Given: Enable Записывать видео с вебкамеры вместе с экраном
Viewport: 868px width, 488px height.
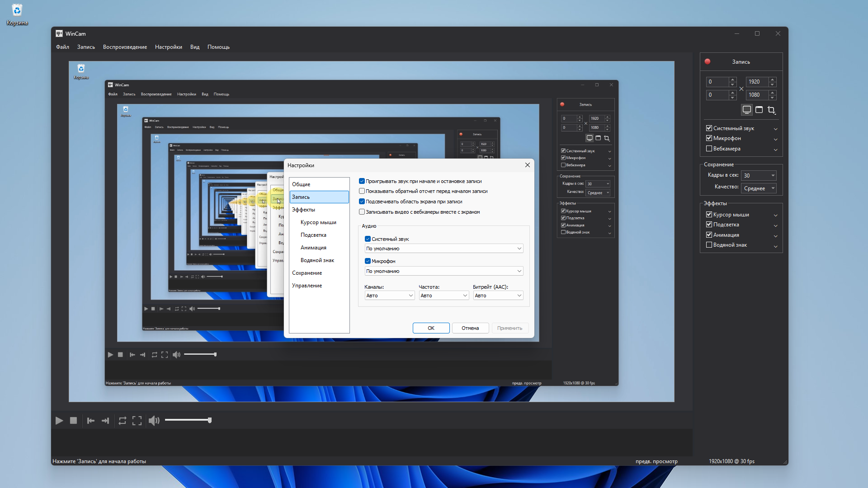Looking at the screenshot, I should [362, 212].
